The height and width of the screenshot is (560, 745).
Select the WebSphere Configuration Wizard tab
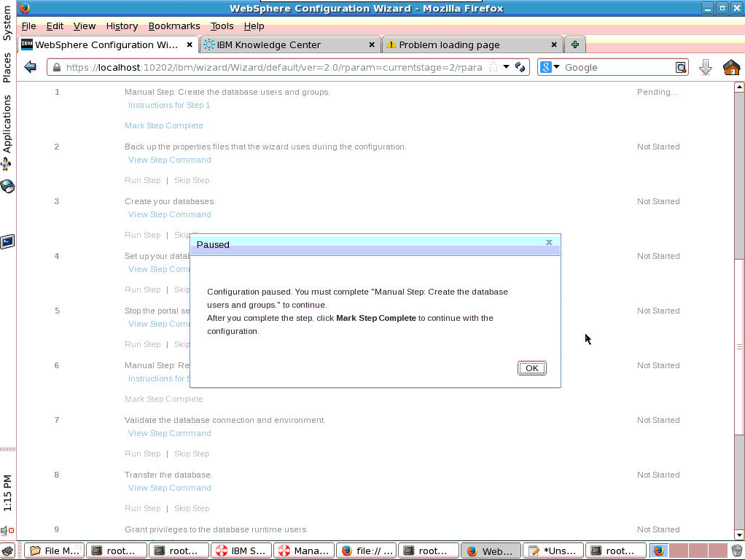point(108,44)
